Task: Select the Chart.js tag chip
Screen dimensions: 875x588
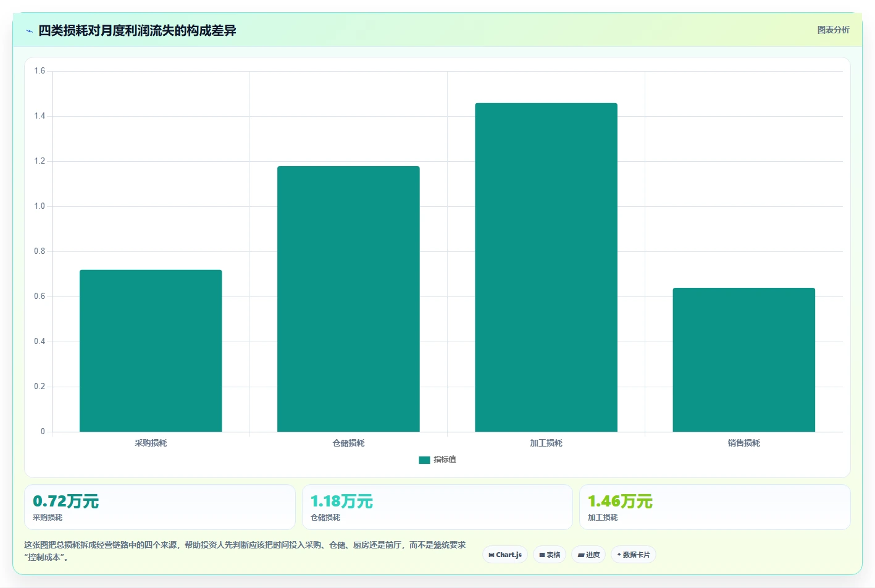Action: click(x=505, y=555)
